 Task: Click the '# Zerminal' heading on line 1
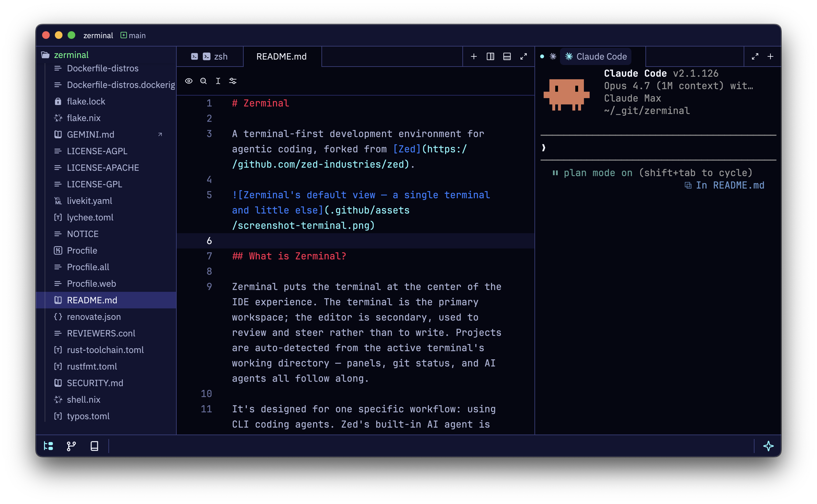tap(261, 103)
